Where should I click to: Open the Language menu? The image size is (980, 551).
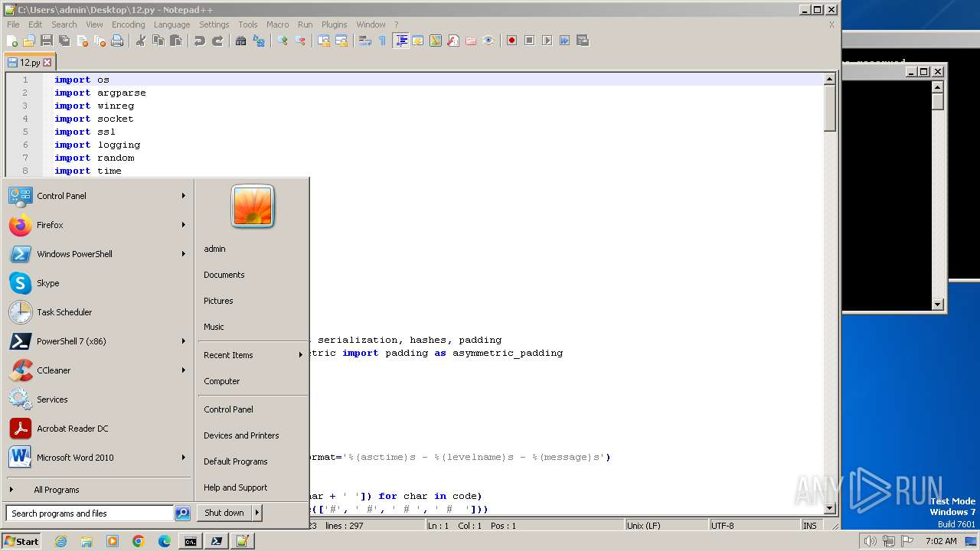[171, 24]
